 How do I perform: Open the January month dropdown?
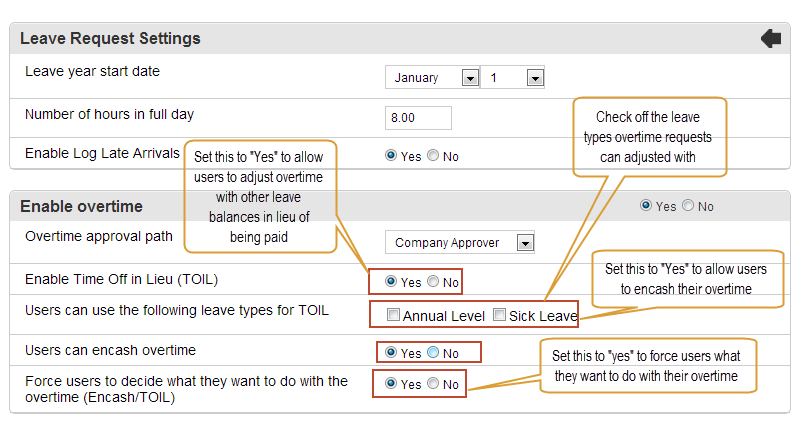coord(432,78)
